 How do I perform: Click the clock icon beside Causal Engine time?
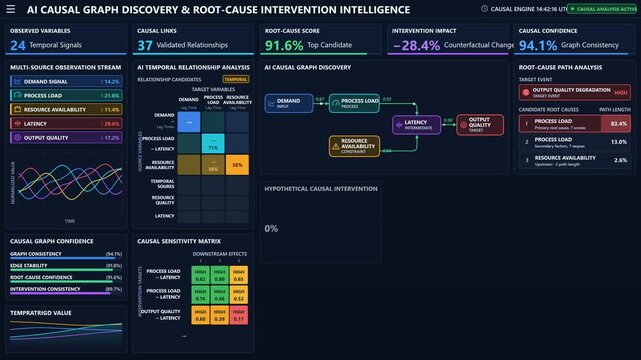pyautogui.click(x=484, y=9)
